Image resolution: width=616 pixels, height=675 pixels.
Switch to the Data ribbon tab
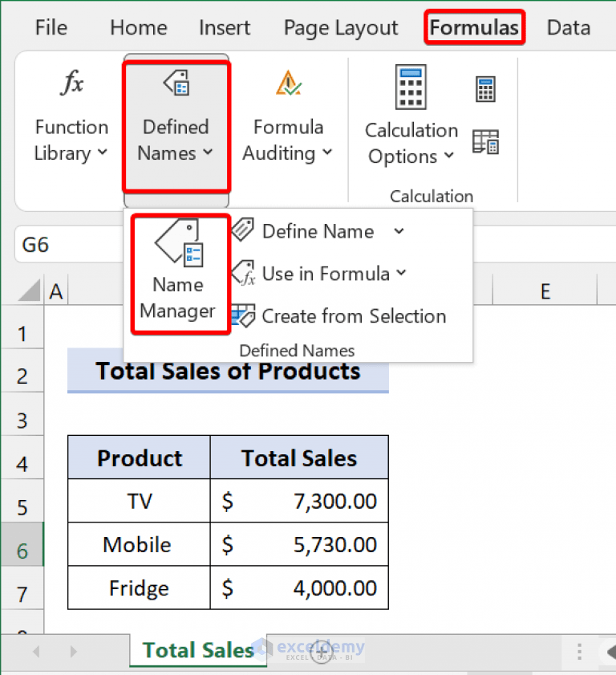[x=568, y=26]
